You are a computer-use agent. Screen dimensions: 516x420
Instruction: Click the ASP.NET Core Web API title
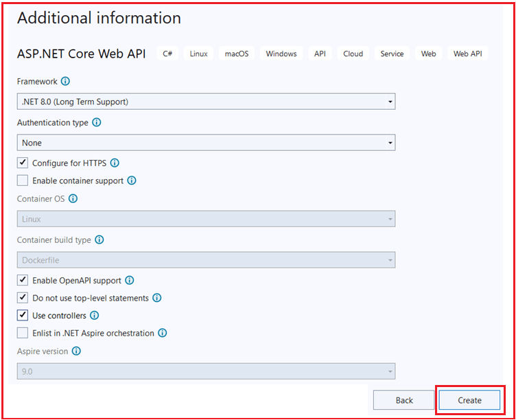coord(81,54)
